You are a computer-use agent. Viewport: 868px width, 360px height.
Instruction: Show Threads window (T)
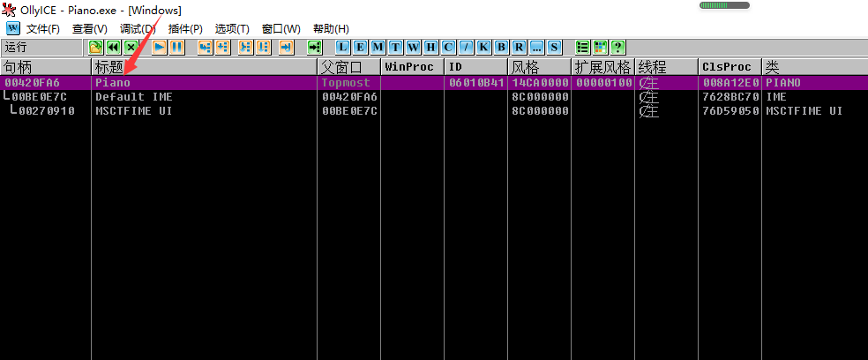coord(395,47)
